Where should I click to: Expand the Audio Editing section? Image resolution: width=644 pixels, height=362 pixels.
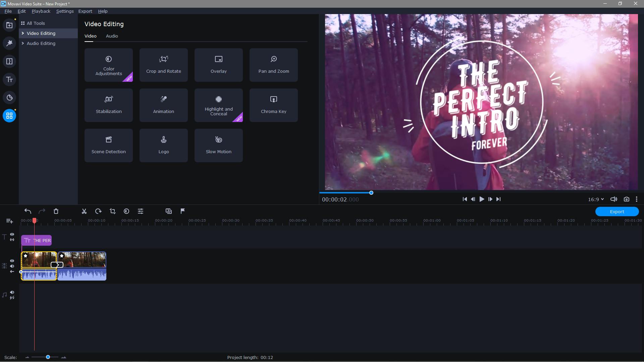(x=41, y=43)
